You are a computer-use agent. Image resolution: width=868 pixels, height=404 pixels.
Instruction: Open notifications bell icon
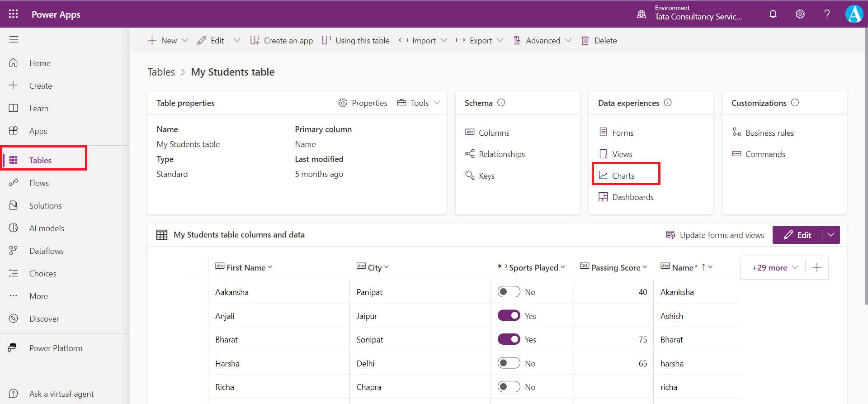point(773,14)
